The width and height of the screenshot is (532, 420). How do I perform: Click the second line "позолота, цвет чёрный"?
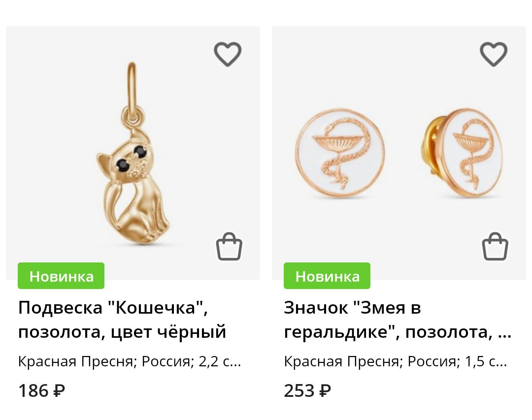122,331
